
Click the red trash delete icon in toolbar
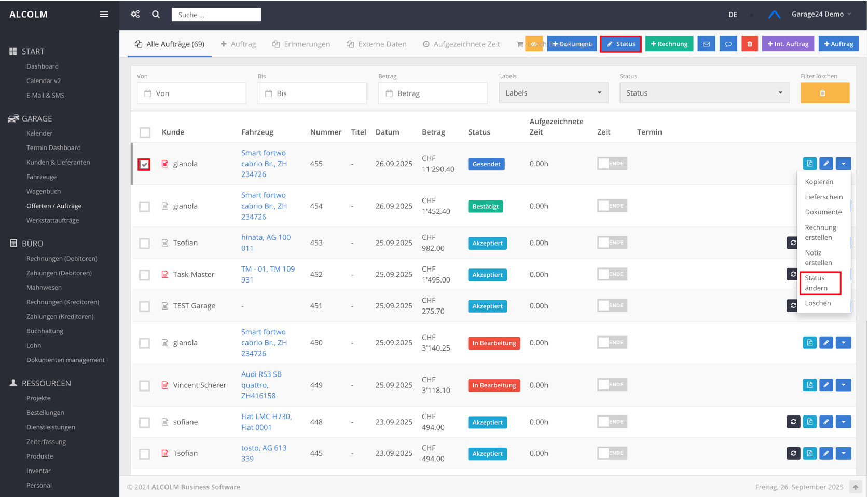point(749,44)
